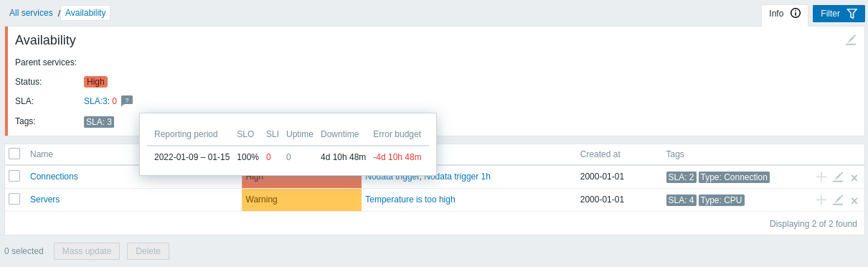
Task: Open the Filter tab
Action: [839, 14]
